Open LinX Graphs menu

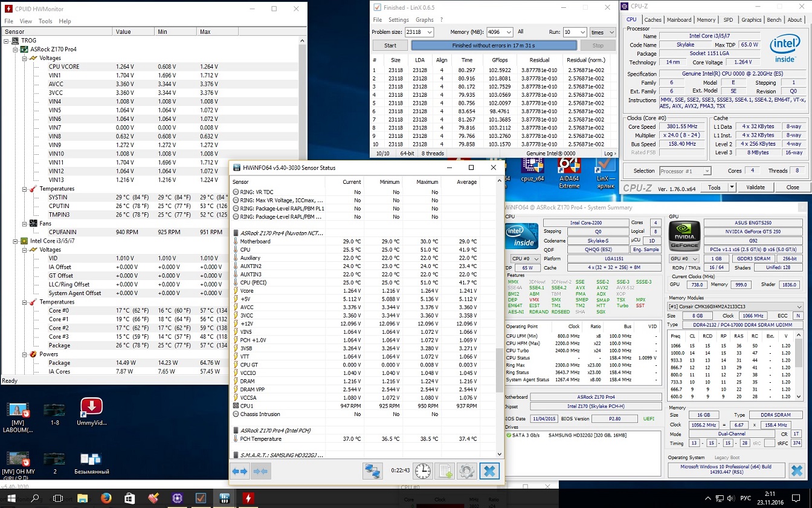pos(425,20)
